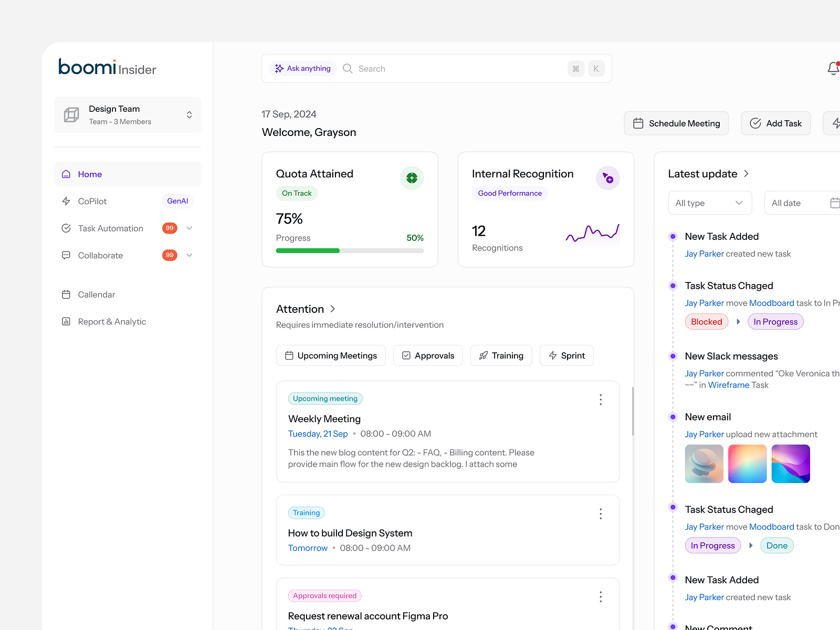Select the Callendar sidebar icon
840x630 pixels.
click(66, 295)
